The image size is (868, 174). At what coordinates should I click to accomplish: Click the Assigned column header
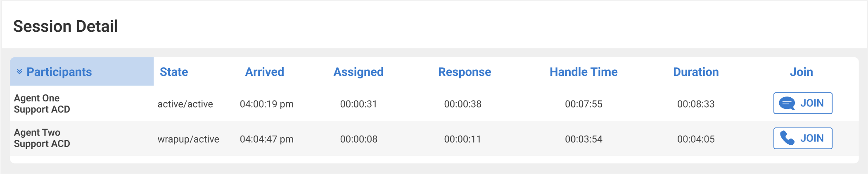[x=358, y=72]
